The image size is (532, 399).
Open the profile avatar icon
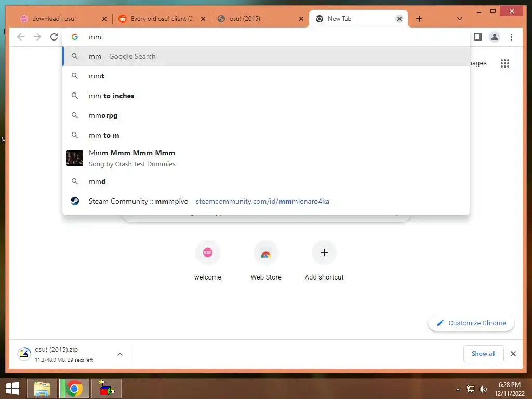495,37
